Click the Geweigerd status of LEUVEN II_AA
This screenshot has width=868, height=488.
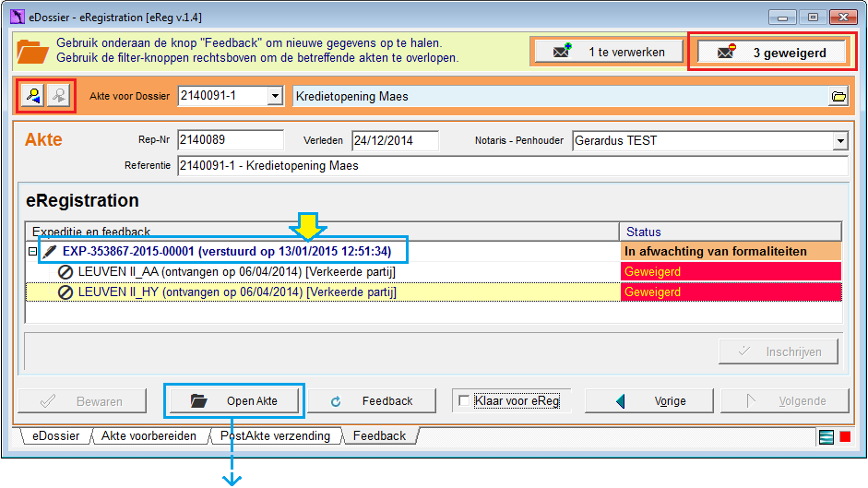(731, 271)
